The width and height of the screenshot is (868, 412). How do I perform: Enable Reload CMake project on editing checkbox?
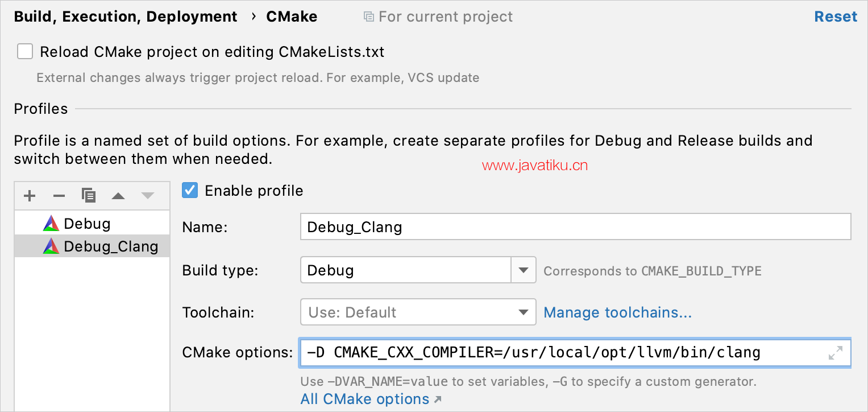tap(25, 52)
